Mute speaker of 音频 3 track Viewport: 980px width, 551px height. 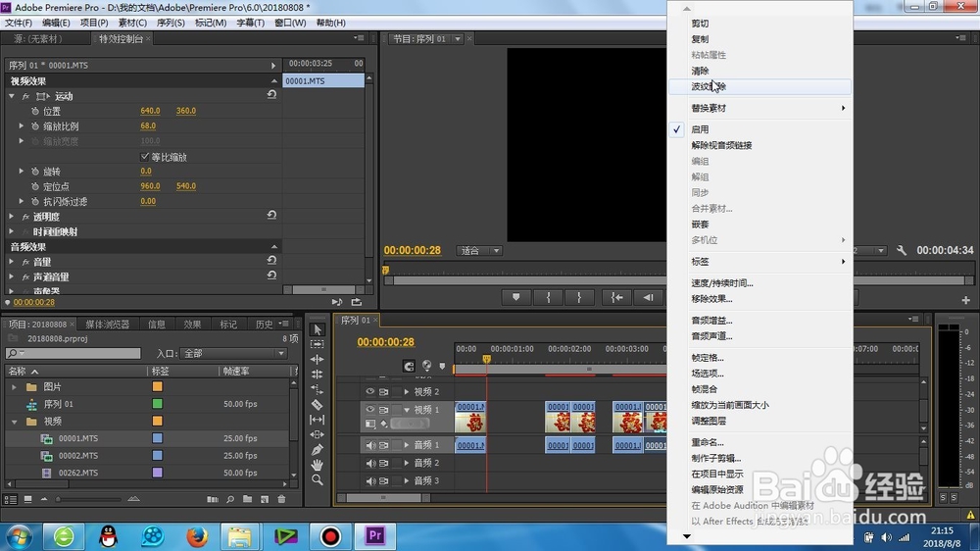[370, 481]
